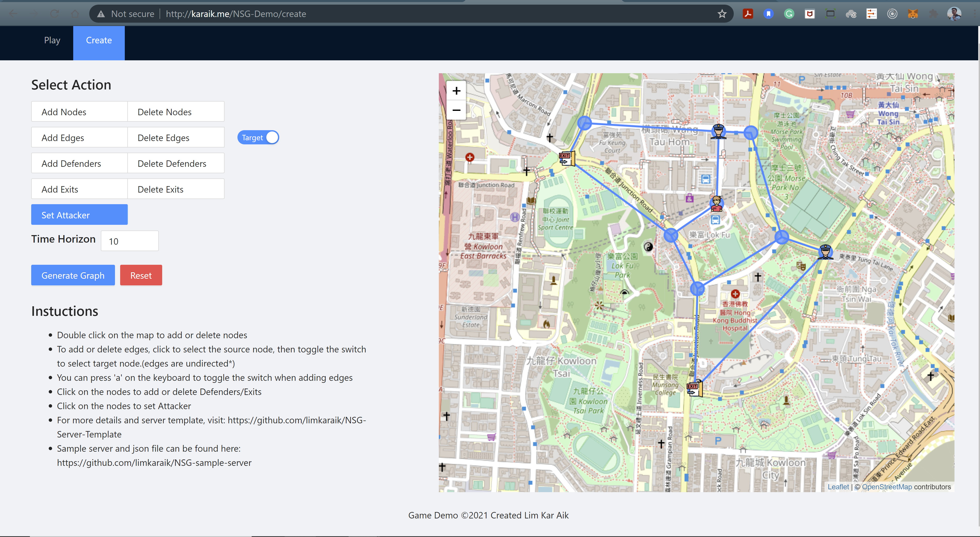Open the red PDF extension icon
The height and width of the screenshot is (537, 980).
click(x=747, y=14)
